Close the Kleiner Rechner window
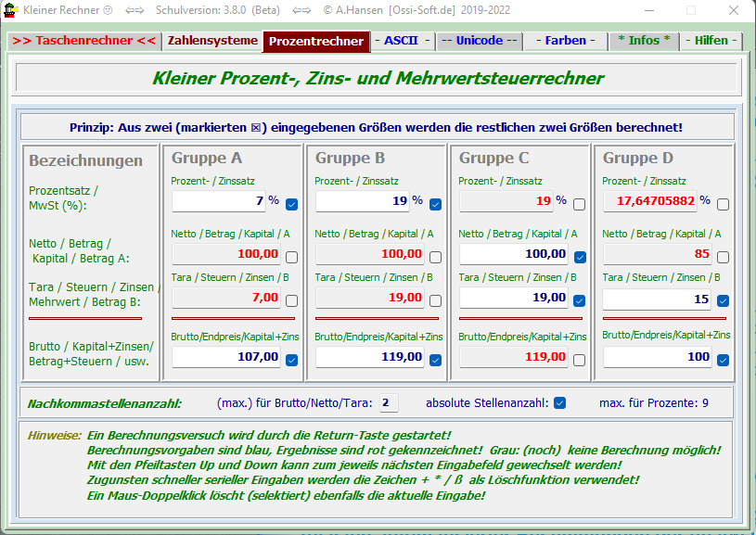 [x=731, y=10]
